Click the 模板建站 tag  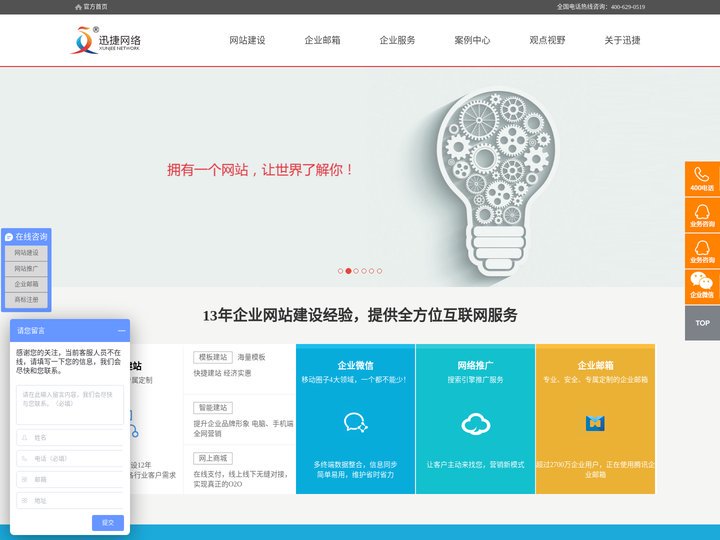tap(213, 357)
